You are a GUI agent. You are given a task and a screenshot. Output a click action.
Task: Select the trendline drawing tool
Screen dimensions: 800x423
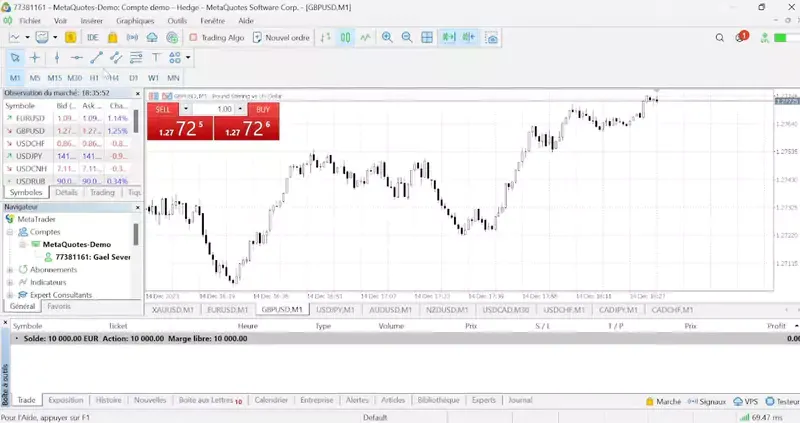[96, 58]
